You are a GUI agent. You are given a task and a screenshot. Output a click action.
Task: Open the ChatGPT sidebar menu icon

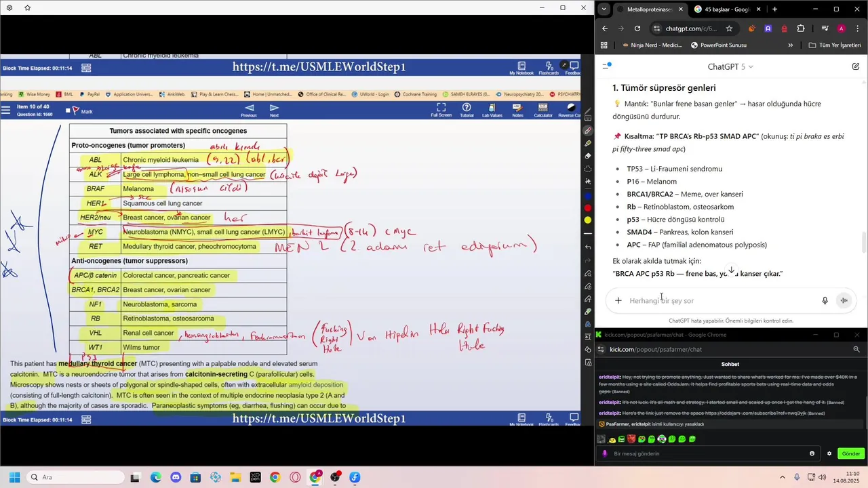(x=607, y=66)
